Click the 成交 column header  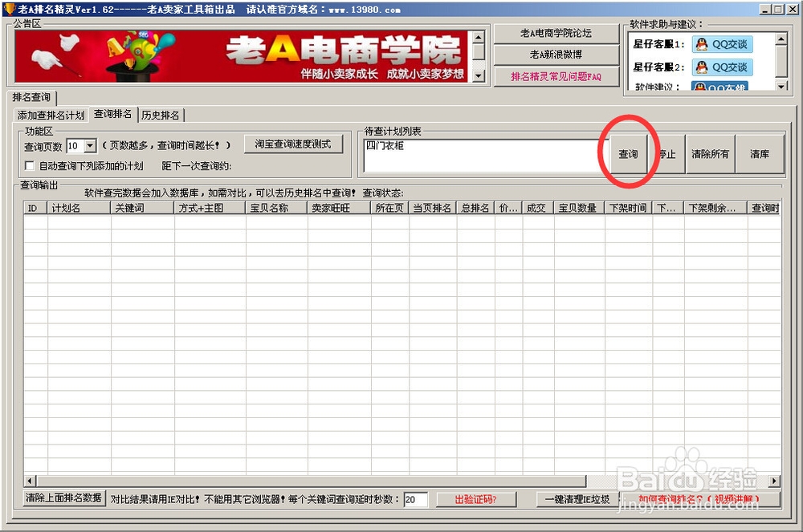point(538,208)
